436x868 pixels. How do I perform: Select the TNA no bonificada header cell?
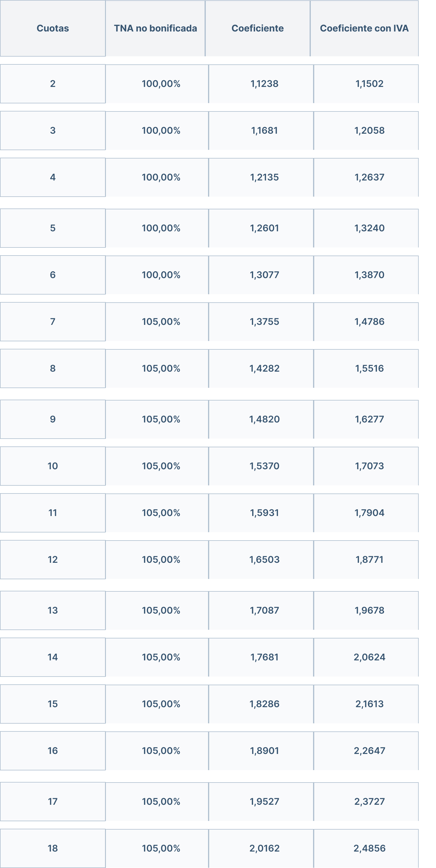coord(155,28)
